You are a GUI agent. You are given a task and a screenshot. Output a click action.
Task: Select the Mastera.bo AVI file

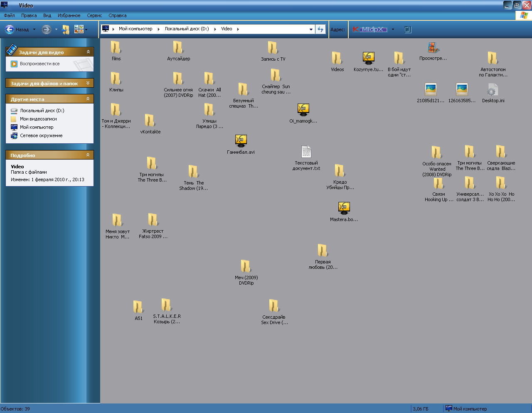(344, 208)
